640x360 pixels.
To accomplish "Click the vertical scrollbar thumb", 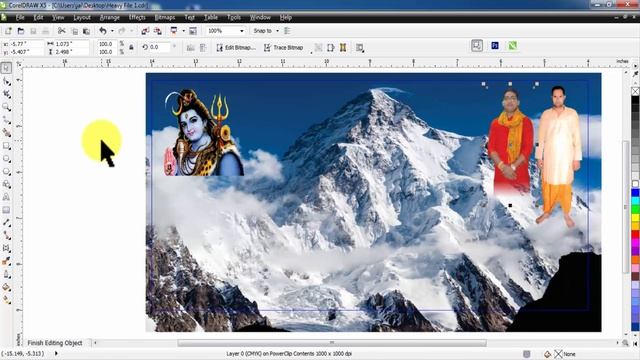I will 626,206.
